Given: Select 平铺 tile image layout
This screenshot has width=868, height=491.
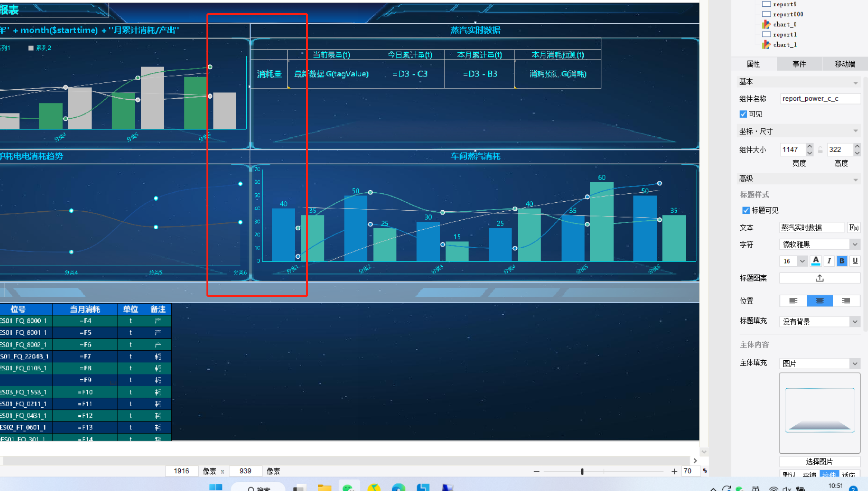Looking at the screenshot, I should tap(809, 474).
